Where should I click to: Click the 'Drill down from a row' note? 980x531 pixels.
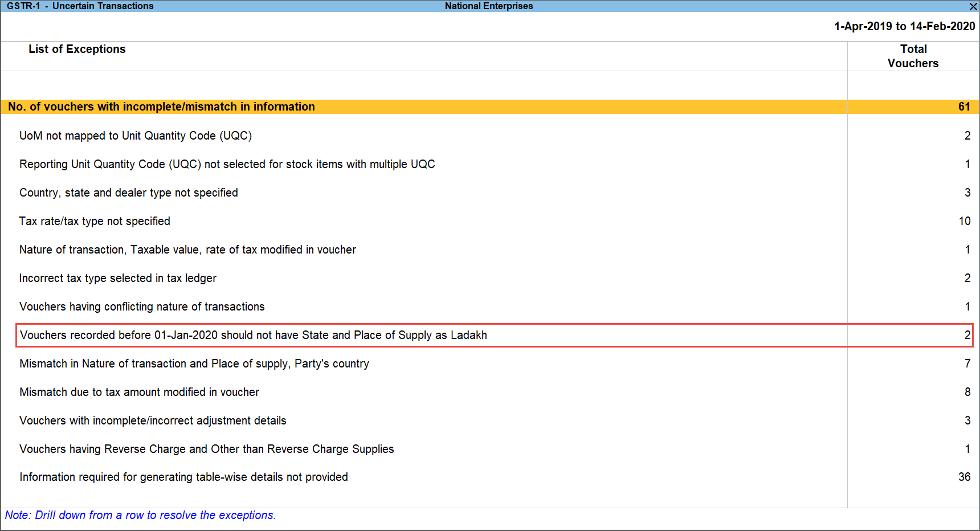(x=140, y=515)
